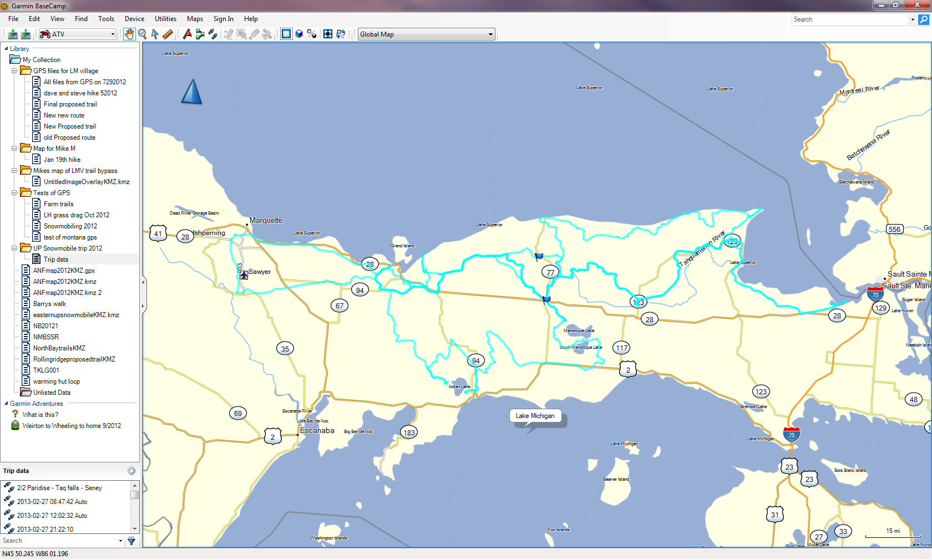
Task: Click the Send to Device toolbar icon
Action: (12, 34)
